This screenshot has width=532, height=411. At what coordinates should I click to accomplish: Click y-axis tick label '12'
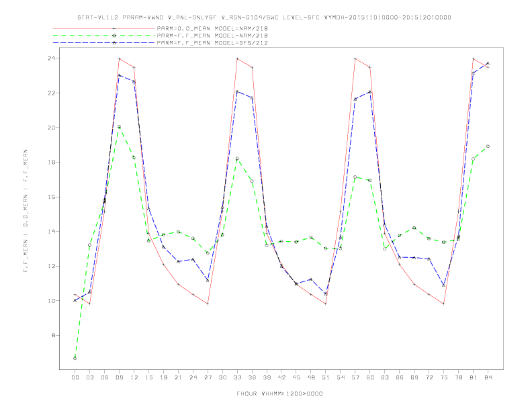[52, 266]
